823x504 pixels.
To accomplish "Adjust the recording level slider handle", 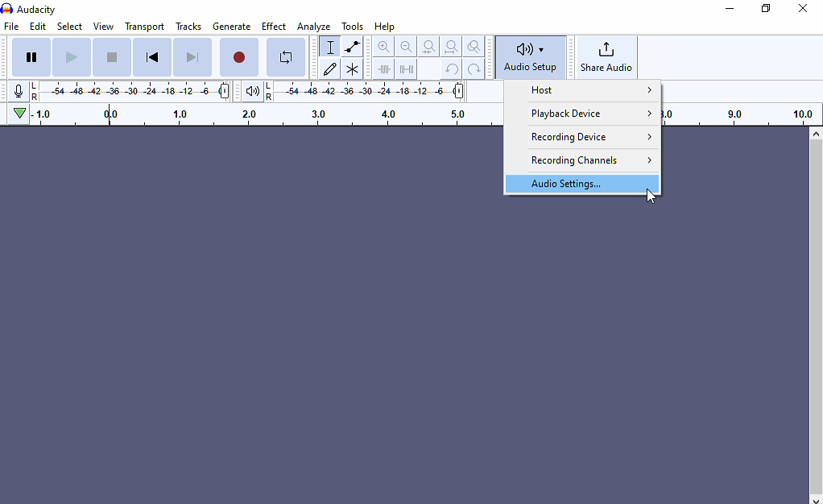I will coord(224,91).
